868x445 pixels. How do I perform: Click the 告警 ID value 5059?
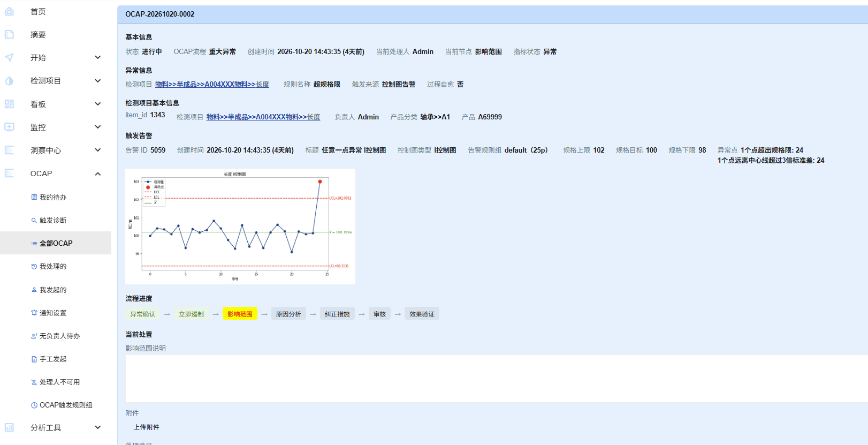(158, 150)
